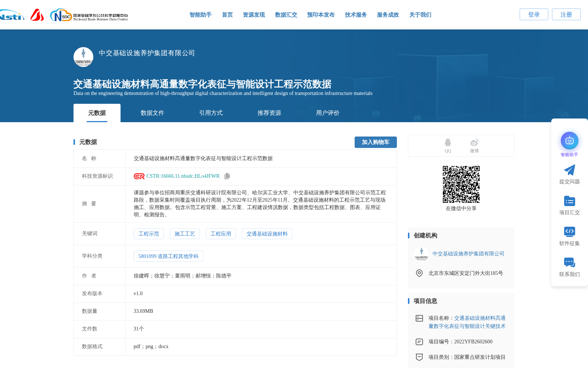Click the header organization name 中交基础设施养护集团有限公司
Image resolution: width=588 pixels, height=368 pixels.
coord(147,53)
